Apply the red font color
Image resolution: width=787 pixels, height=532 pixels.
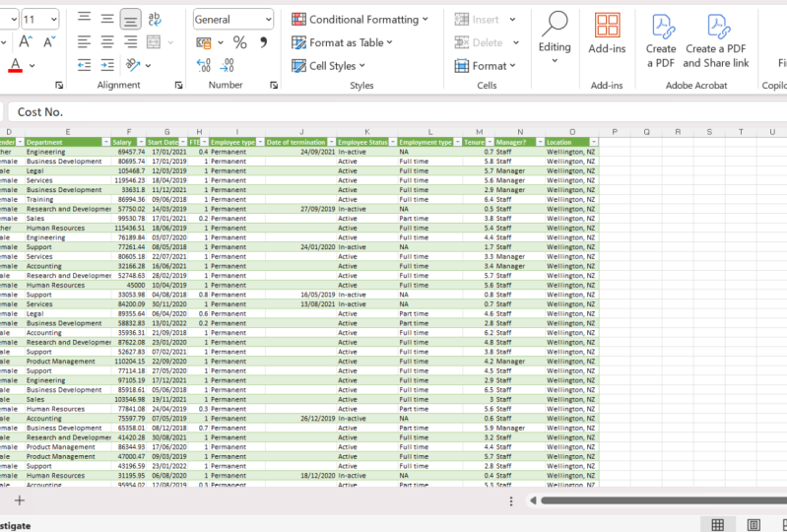[x=16, y=65]
